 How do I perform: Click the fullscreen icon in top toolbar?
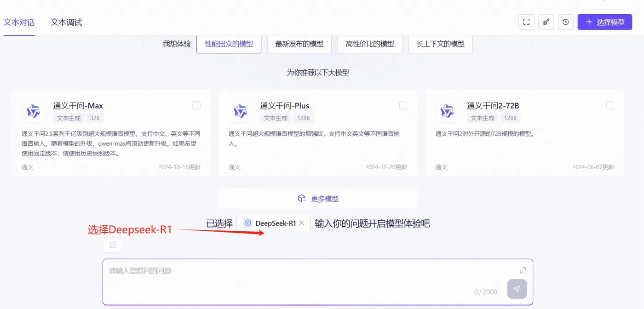(x=526, y=22)
